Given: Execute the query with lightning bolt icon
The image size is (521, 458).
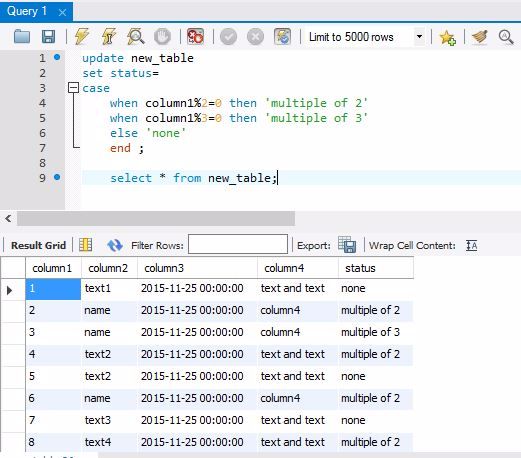Looking at the screenshot, I should pos(82,36).
